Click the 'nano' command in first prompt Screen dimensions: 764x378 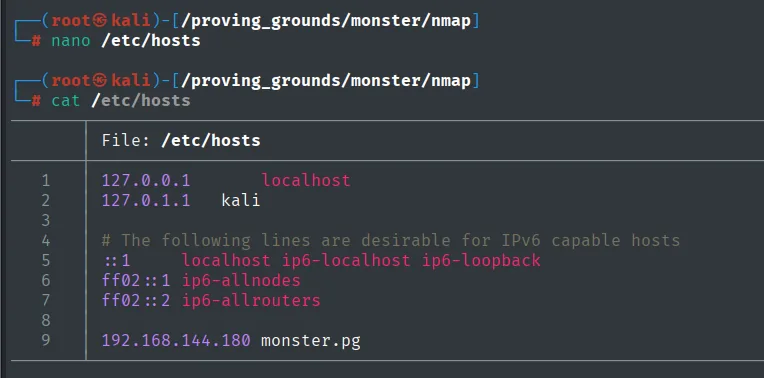coord(71,40)
